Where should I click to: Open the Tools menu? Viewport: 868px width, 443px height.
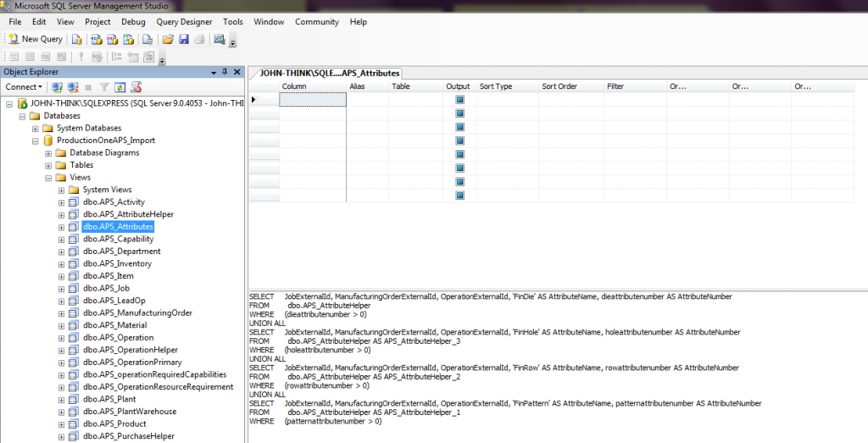click(x=232, y=21)
